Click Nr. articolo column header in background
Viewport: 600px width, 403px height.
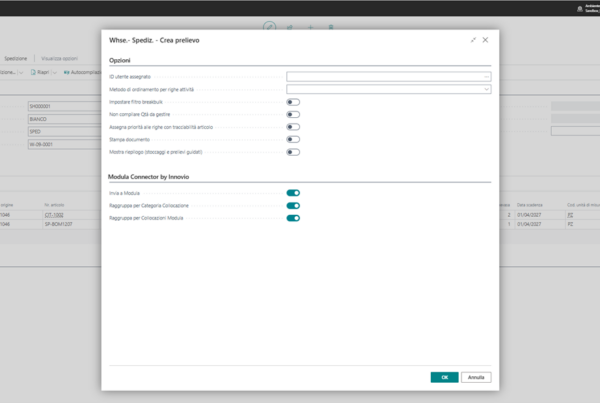point(54,205)
